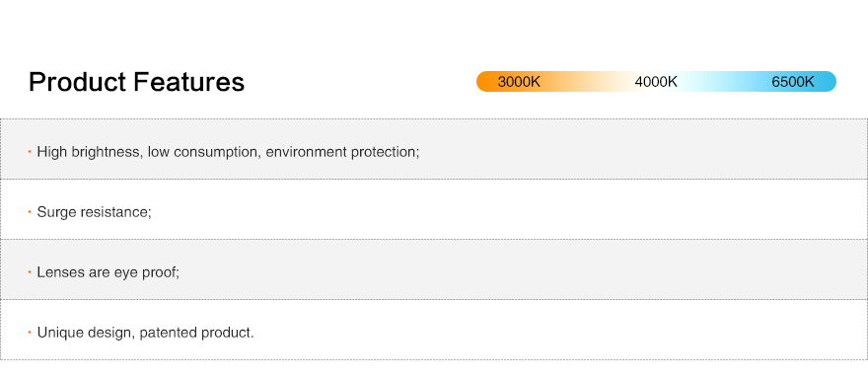Click the word Features in the heading

[188, 82]
